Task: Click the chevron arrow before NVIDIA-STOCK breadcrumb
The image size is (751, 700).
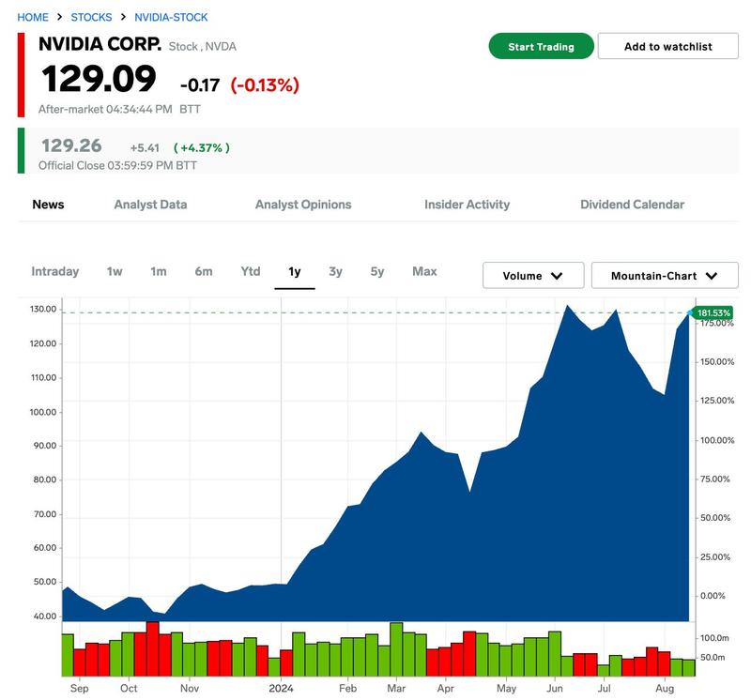Action: point(123,18)
